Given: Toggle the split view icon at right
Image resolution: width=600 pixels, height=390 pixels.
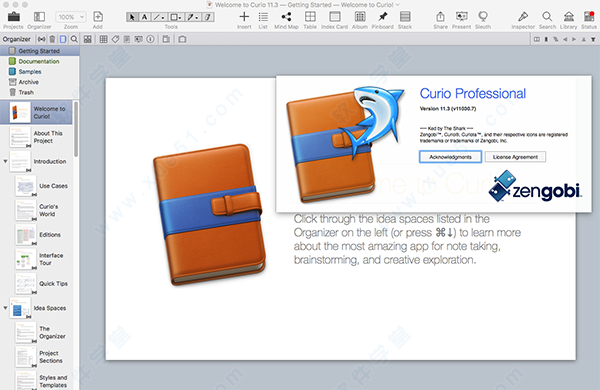Looking at the screenshot, I should [x=537, y=39].
